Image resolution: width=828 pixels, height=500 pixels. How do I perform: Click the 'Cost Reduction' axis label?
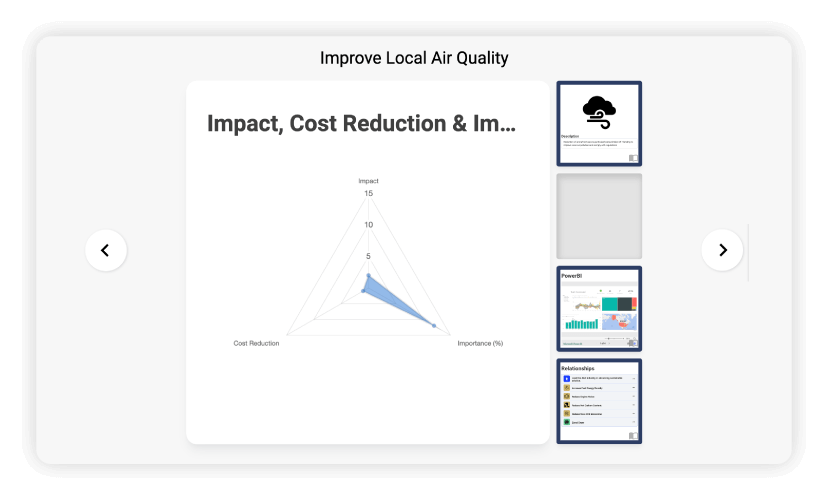(256, 343)
